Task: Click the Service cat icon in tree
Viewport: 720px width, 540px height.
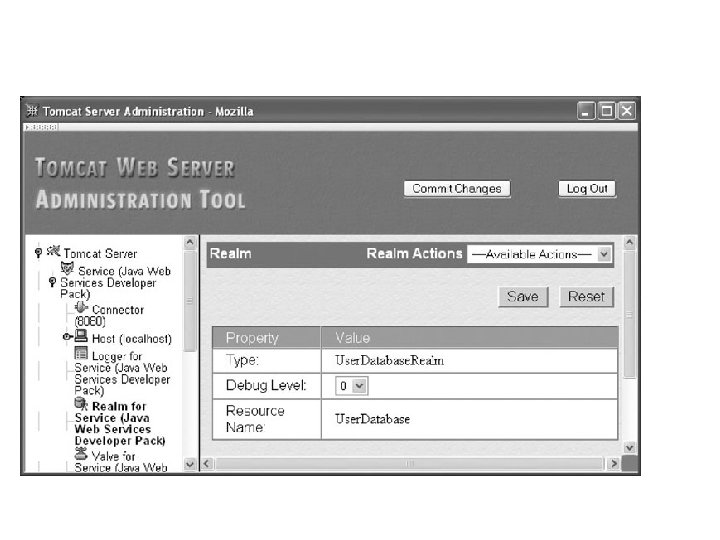Action: (x=68, y=269)
